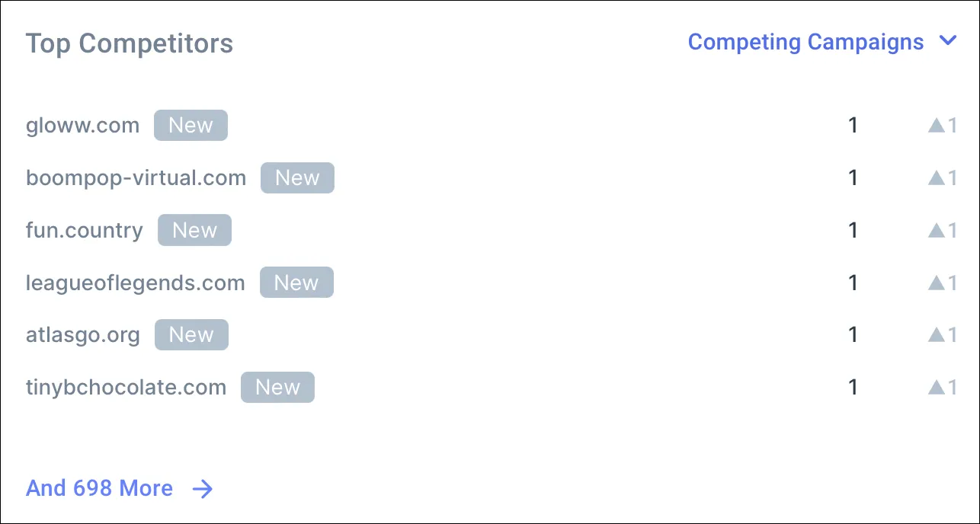This screenshot has width=980, height=524.
Task: Click the up-triangle icon in boompop-virtual.com row
Action: coord(937,178)
